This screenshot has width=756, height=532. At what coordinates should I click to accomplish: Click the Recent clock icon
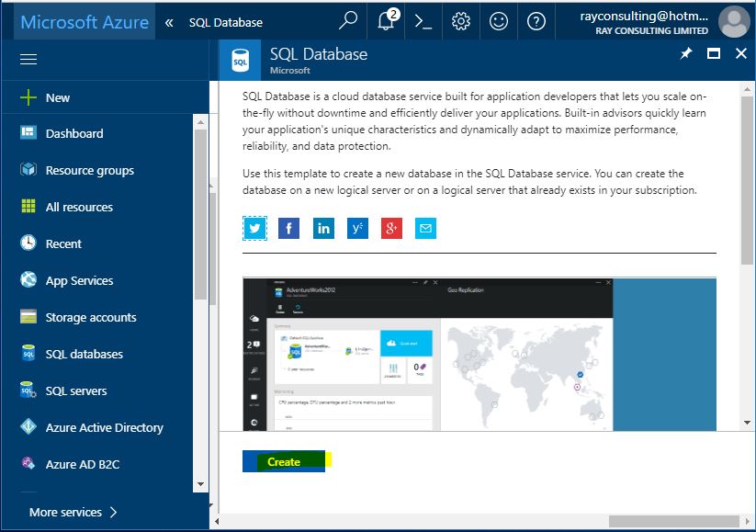[28, 243]
